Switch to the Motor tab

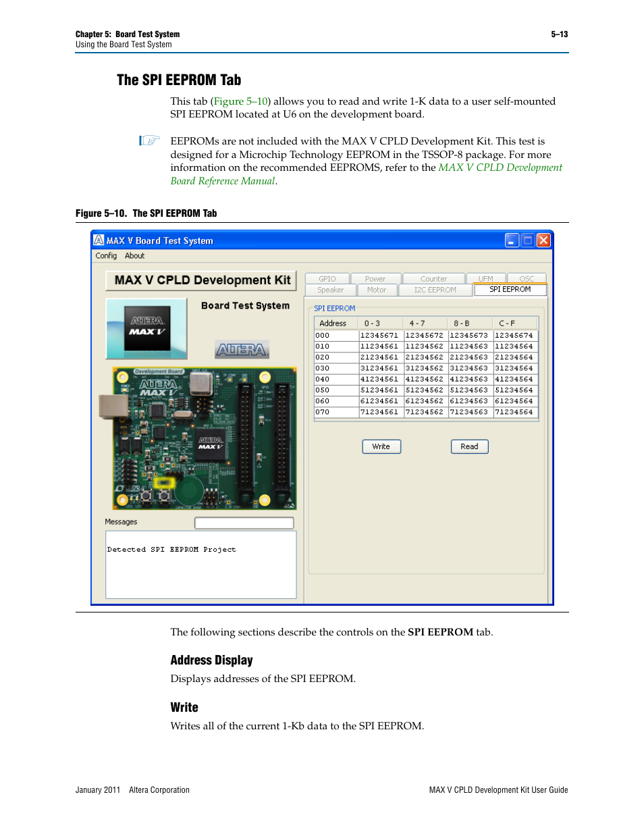tap(377, 290)
